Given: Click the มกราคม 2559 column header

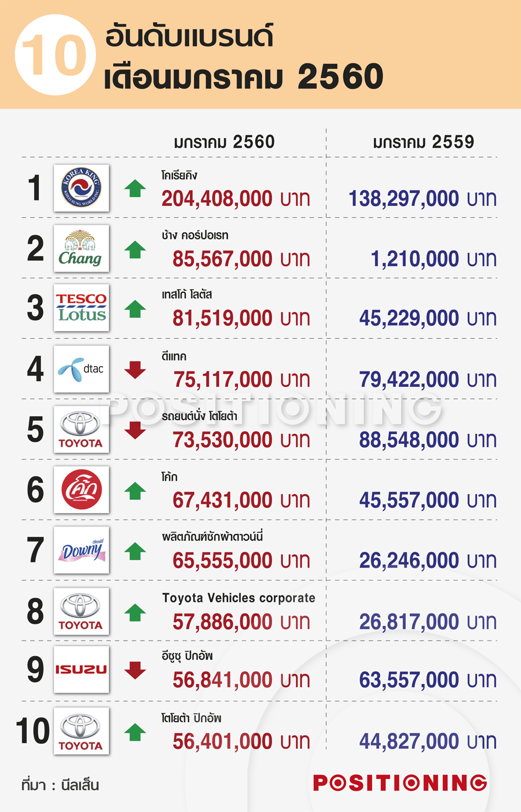Looking at the screenshot, I should click(423, 142).
